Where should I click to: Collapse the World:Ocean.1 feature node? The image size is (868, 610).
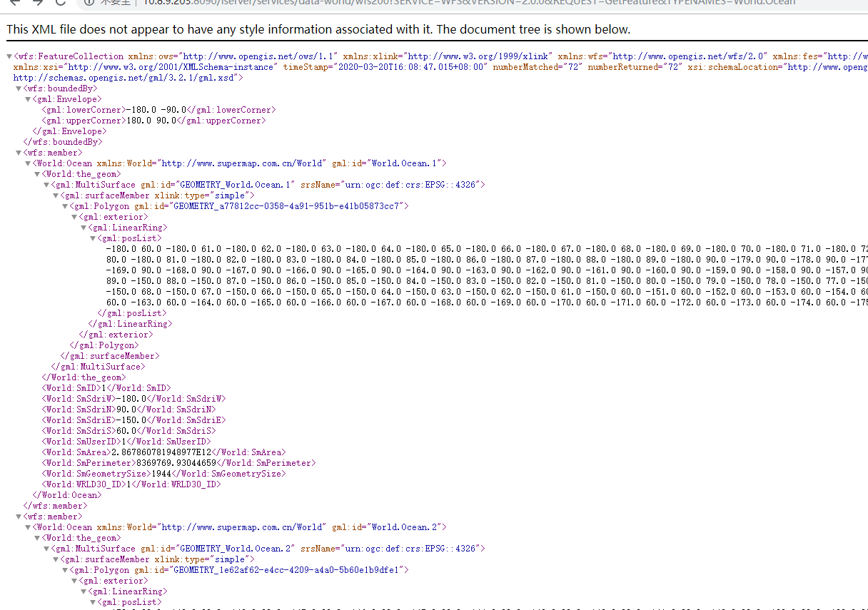[27, 163]
